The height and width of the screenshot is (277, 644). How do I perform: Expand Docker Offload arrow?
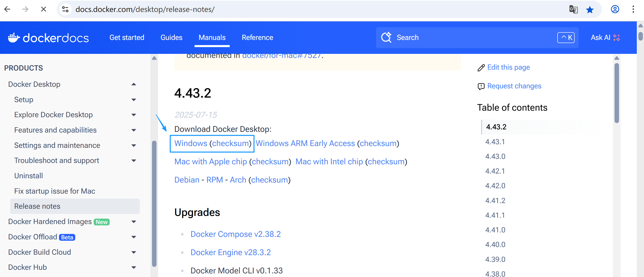pos(134,237)
